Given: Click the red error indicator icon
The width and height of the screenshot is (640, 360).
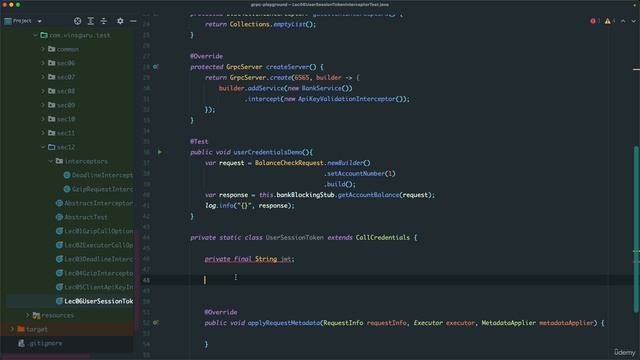Looking at the screenshot, I should [593, 21].
